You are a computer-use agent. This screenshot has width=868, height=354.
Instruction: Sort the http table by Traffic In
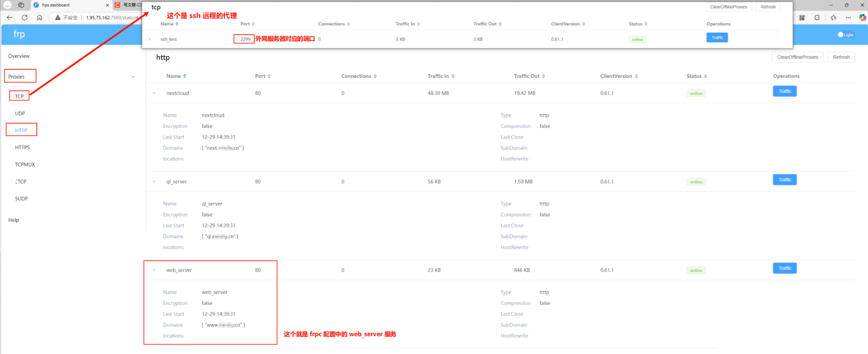point(440,76)
